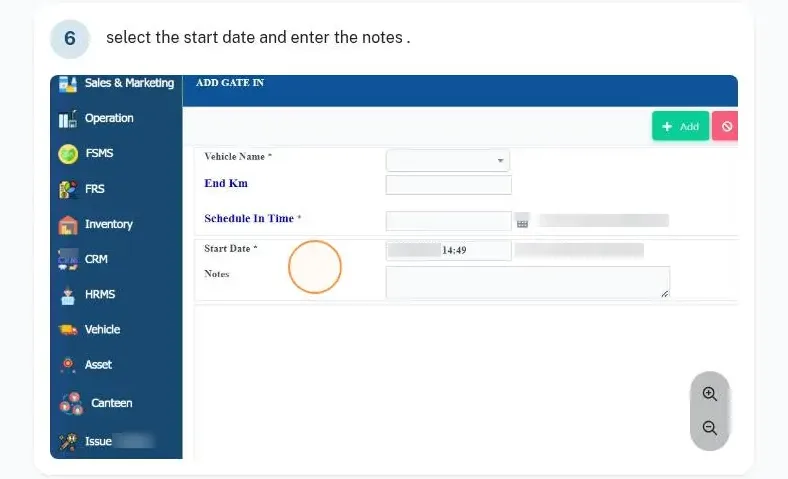This screenshot has width=788, height=479.
Task: Open the Vehicle menu item
Action: coord(102,329)
